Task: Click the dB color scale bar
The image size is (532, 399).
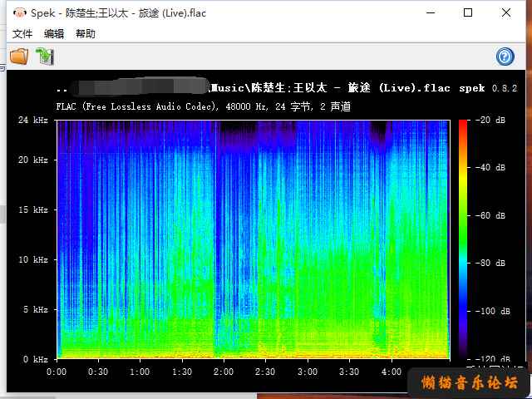Action: pos(463,239)
